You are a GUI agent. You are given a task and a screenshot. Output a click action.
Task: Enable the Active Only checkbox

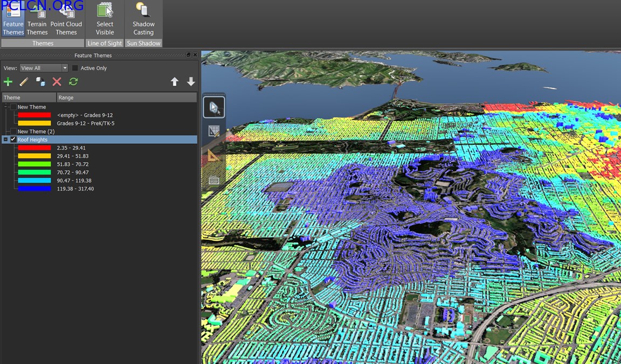(x=75, y=68)
